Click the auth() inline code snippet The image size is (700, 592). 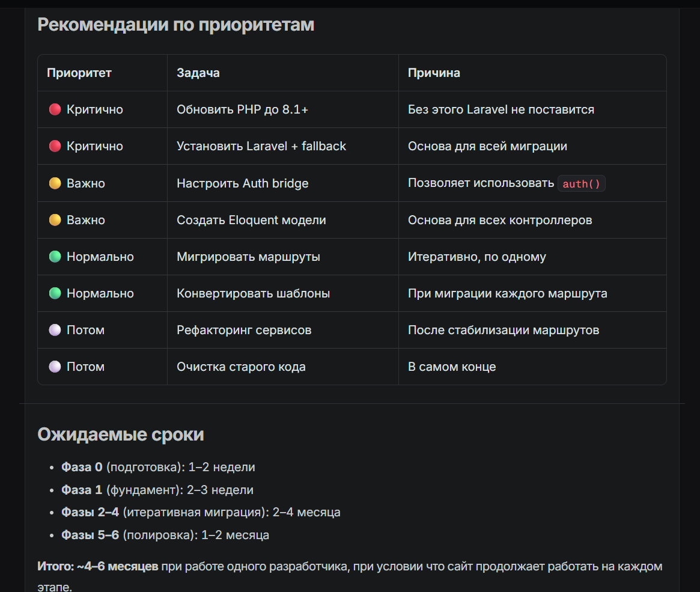[581, 184]
